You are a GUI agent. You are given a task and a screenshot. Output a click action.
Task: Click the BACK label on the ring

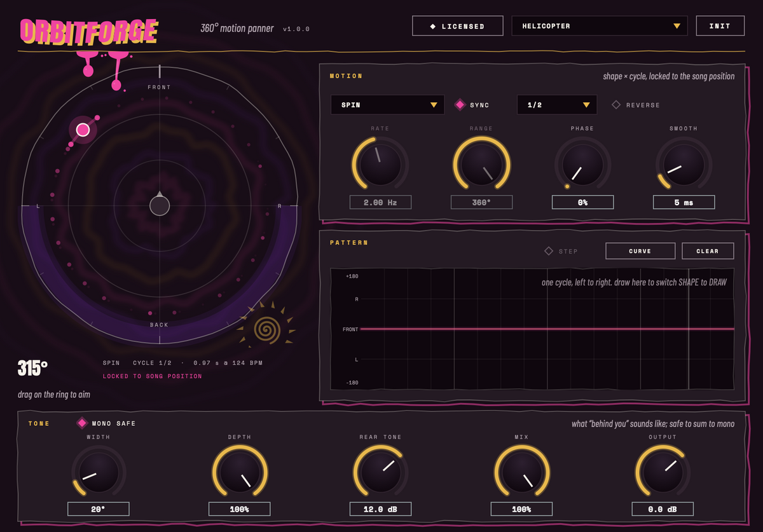tap(160, 325)
